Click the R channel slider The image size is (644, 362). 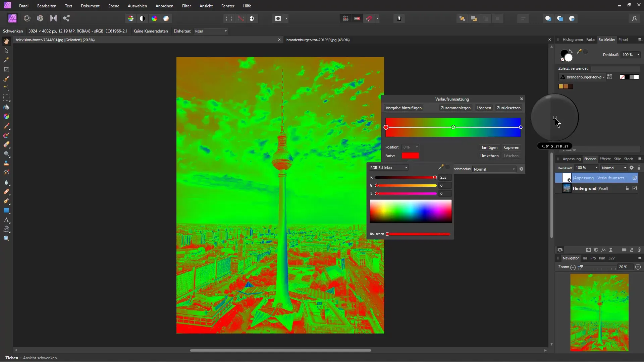[406, 177]
